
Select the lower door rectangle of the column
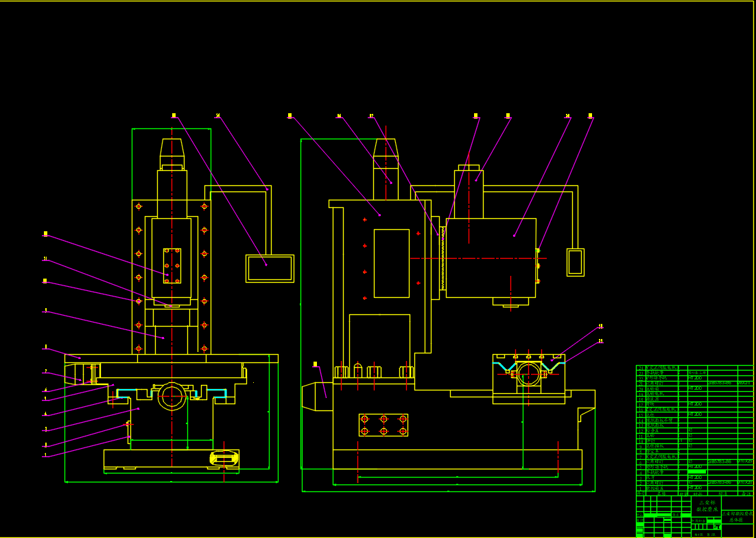379,346
